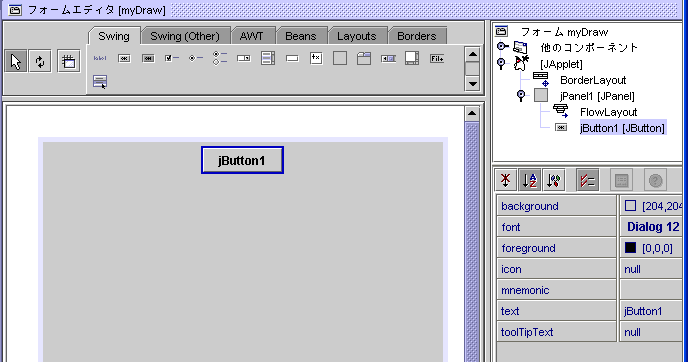Click palette scroll down arrow
This screenshot has width=688, height=362.
(x=473, y=83)
